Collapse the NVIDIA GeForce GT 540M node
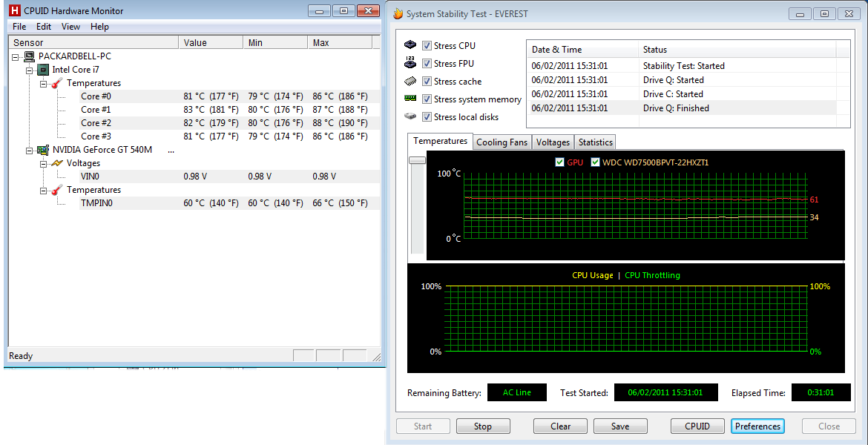 click(30, 150)
